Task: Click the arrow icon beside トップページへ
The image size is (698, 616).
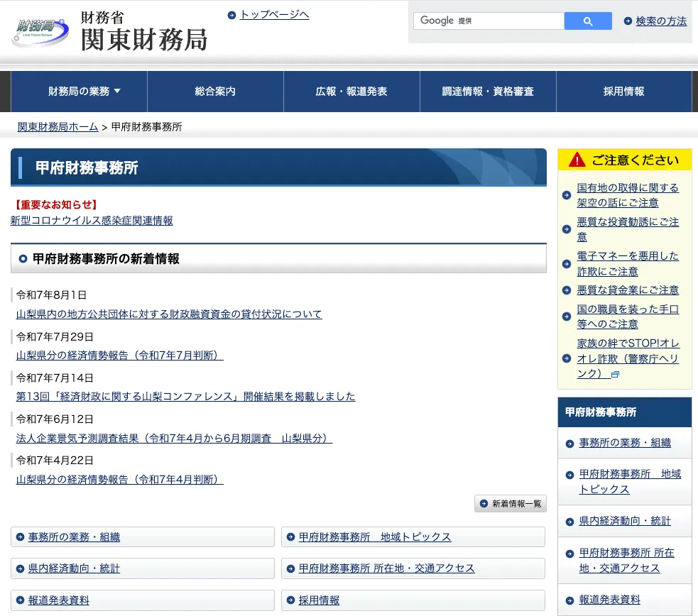Action: click(232, 15)
